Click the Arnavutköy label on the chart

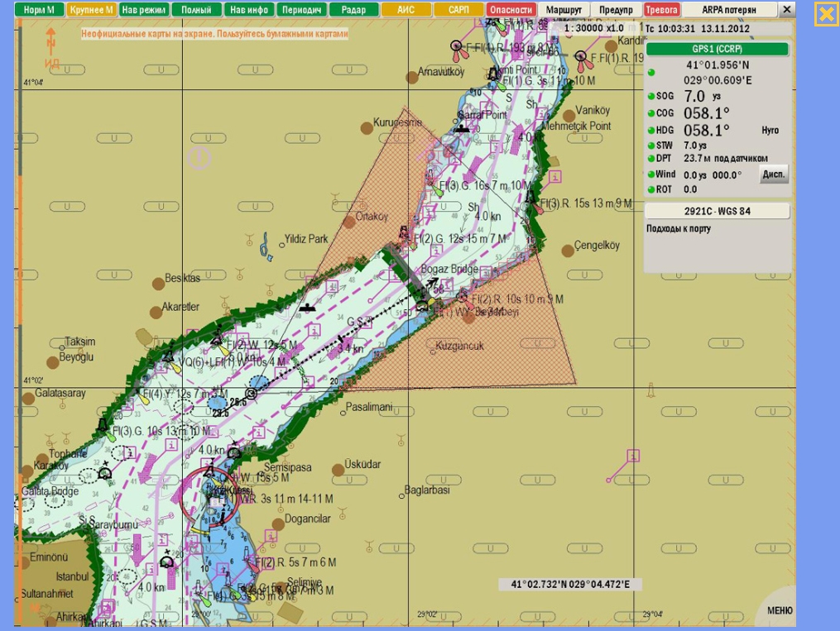pos(441,72)
